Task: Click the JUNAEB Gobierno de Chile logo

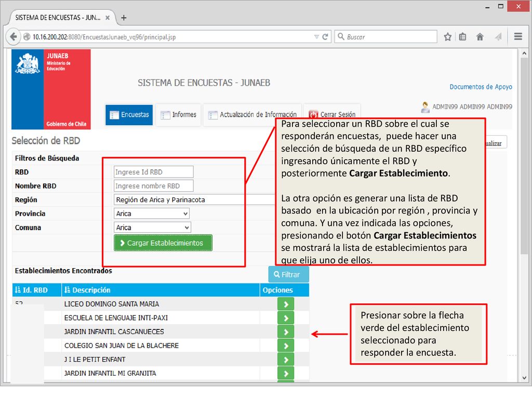Action: pos(51,89)
